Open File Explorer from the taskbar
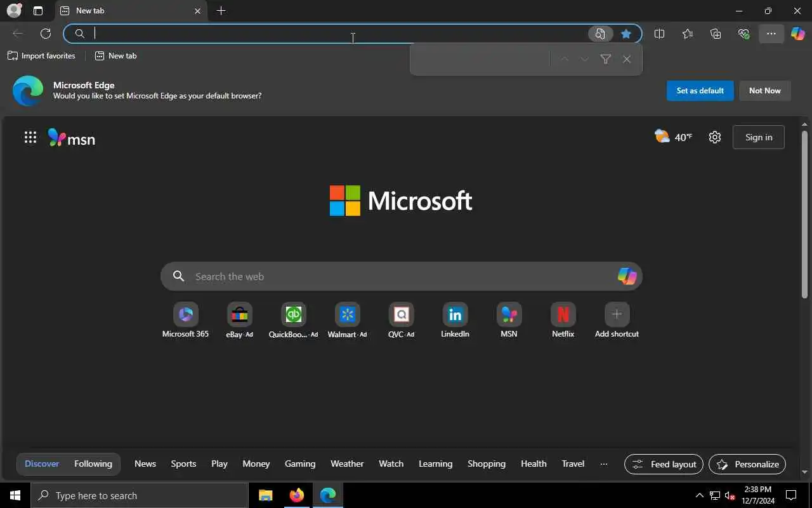This screenshot has width=812, height=508. (266, 495)
